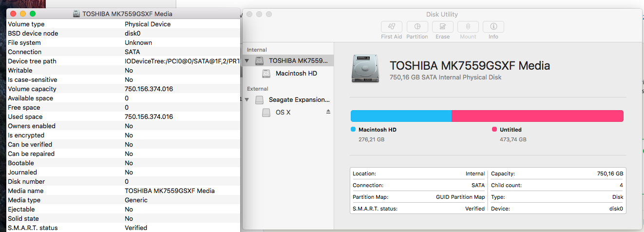Click the Device tree path value

coord(182,61)
